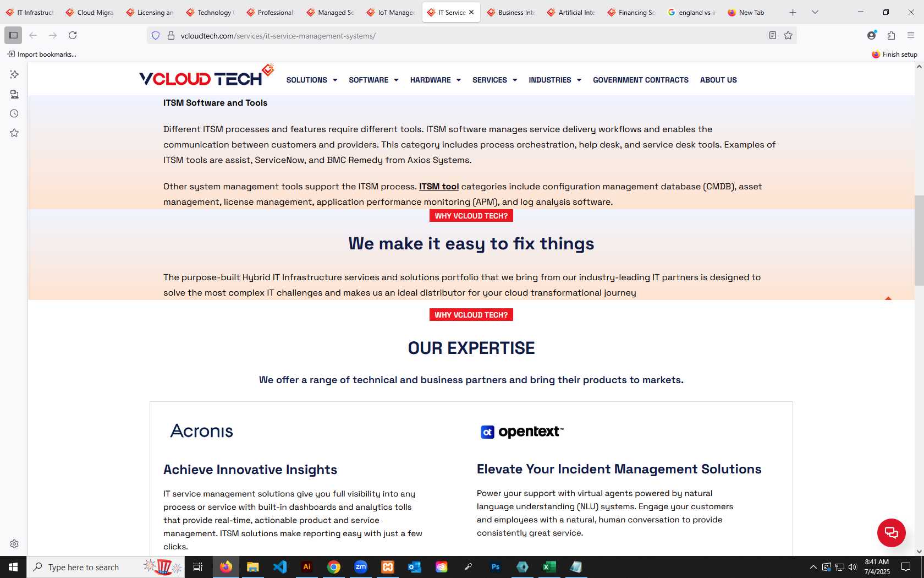Open sidebar settings gear icon

[x=14, y=544]
